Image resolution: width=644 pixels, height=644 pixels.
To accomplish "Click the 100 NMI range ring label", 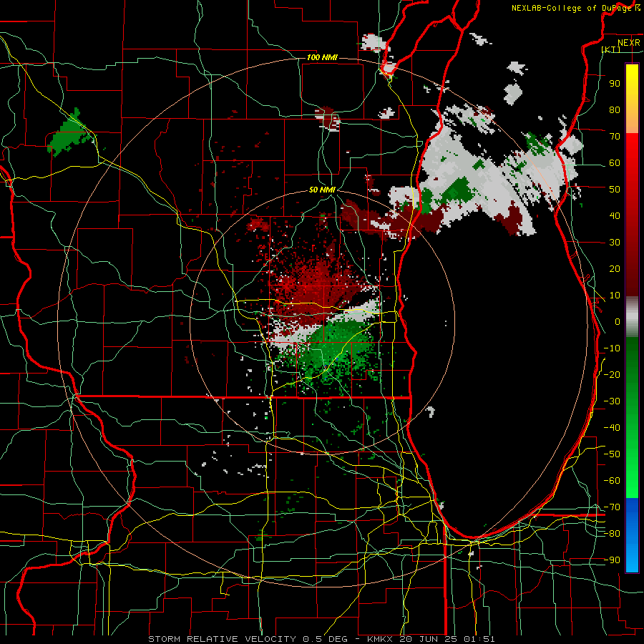I will [x=322, y=57].
